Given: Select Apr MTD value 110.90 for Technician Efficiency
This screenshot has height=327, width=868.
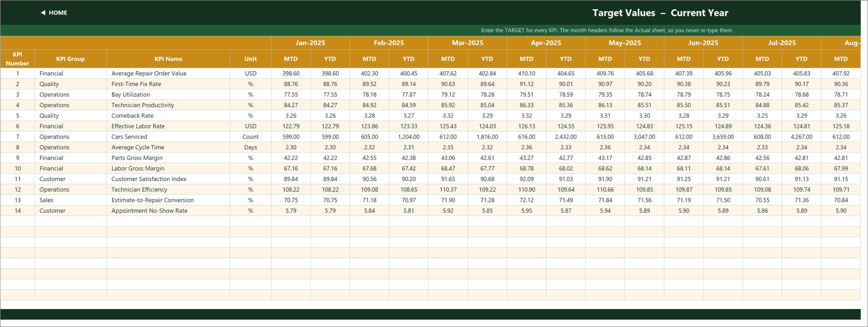Looking at the screenshot, I should pyautogui.click(x=527, y=189).
